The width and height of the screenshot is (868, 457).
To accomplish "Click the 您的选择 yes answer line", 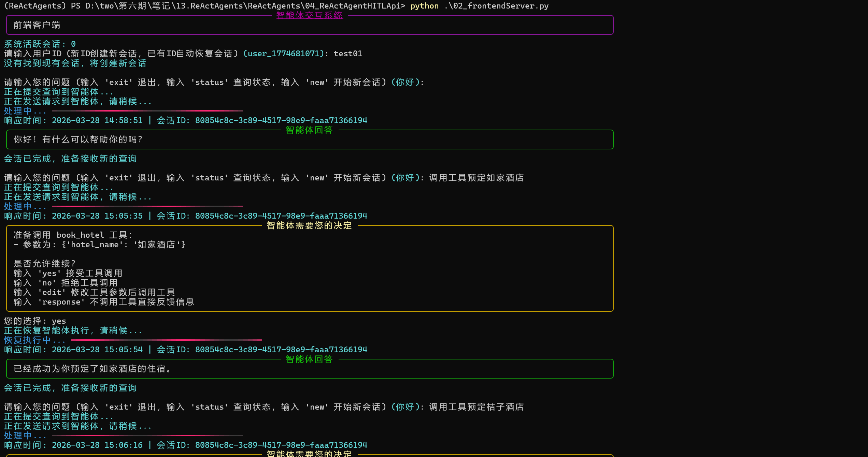I will click(x=35, y=321).
